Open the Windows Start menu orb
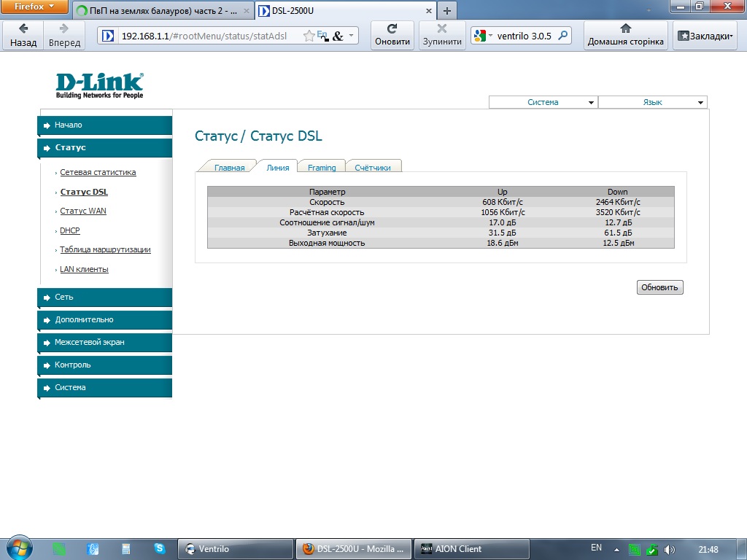Image resolution: width=747 pixels, height=560 pixels. (18, 548)
